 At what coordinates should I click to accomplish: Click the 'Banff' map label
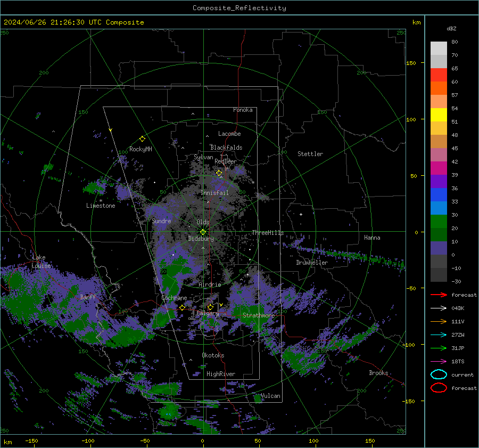click(88, 297)
